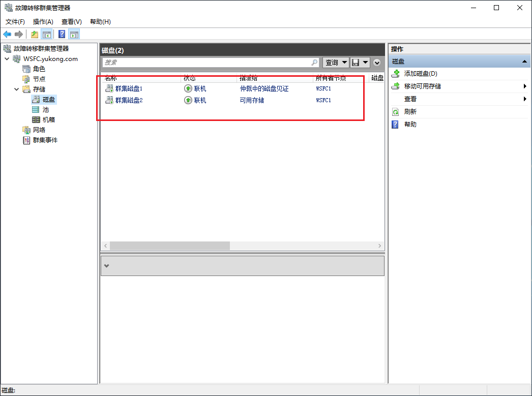This screenshot has width=532, height=396.
Task: Click the Back arrow toolbar icon
Action: 7,34
